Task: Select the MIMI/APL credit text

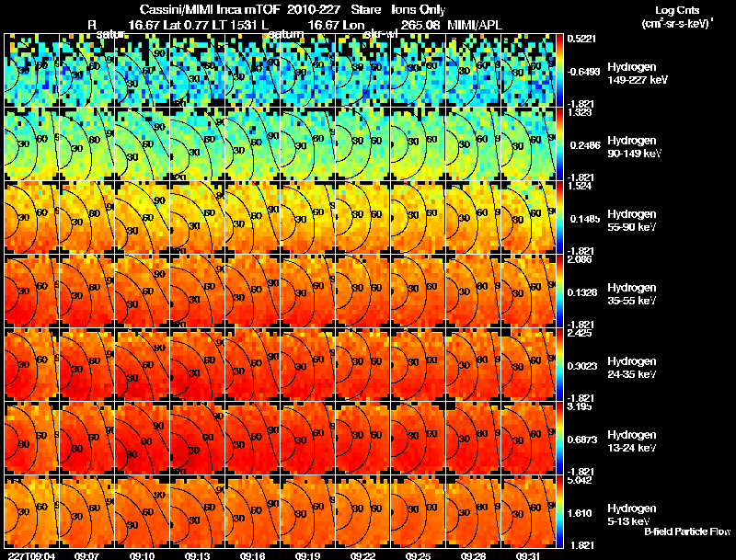Action: [475, 25]
